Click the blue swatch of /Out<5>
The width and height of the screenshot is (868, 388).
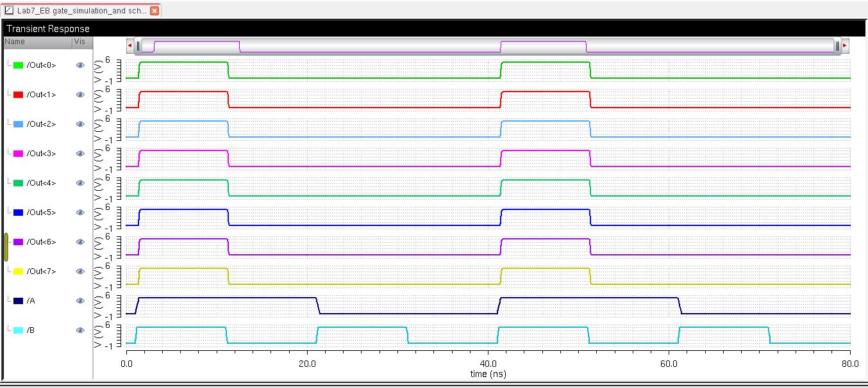[x=19, y=213]
